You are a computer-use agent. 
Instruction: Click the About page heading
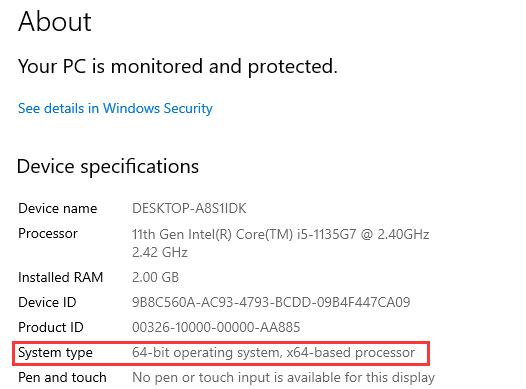click(55, 22)
